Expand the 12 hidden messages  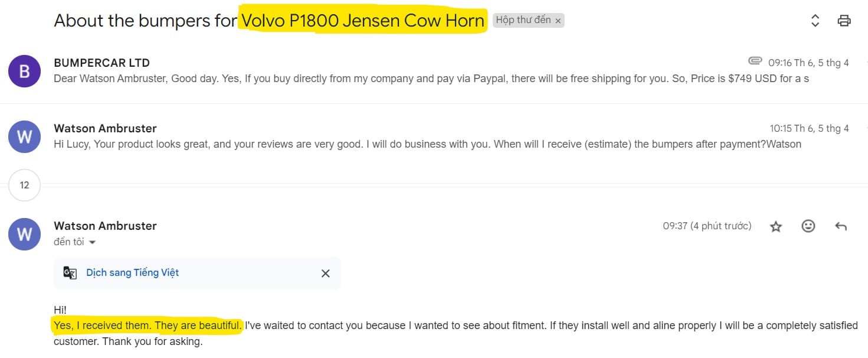pyautogui.click(x=24, y=185)
